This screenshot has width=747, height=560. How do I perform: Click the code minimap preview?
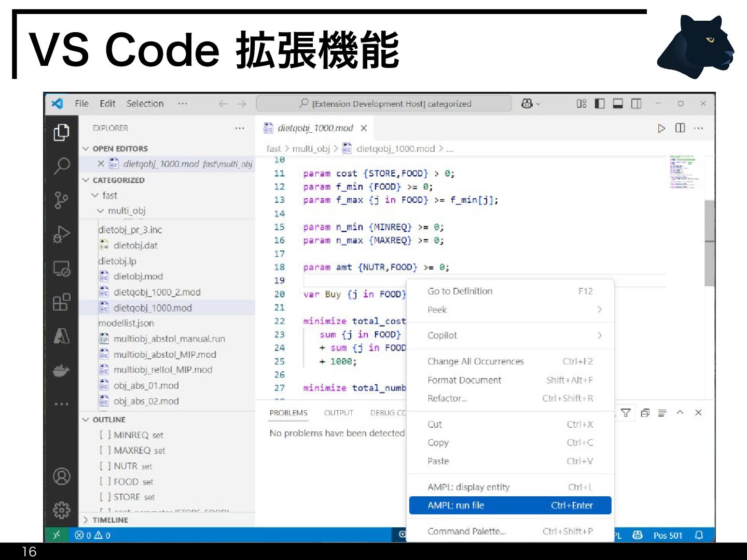tap(684, 173)
